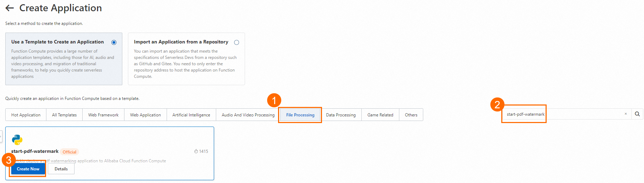This screenshot has width=644, height=183.
Task: Open the File Processing tab
Action: (x=300, y=115)
